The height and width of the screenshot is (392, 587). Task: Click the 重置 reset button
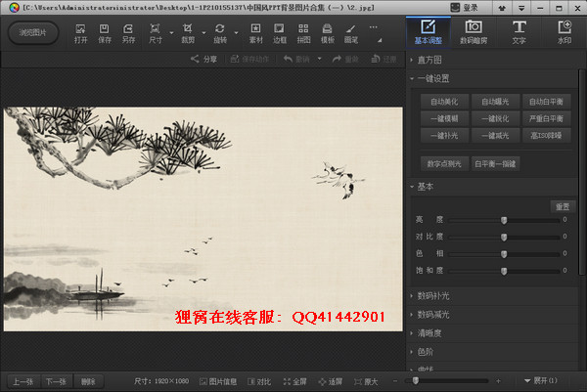[x=563, y=207]
